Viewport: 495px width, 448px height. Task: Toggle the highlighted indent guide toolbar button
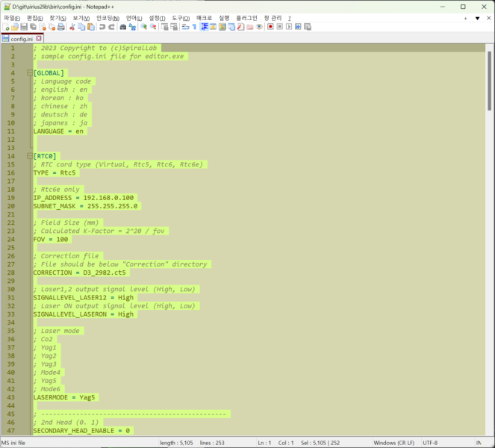click(x=204, y=27)
